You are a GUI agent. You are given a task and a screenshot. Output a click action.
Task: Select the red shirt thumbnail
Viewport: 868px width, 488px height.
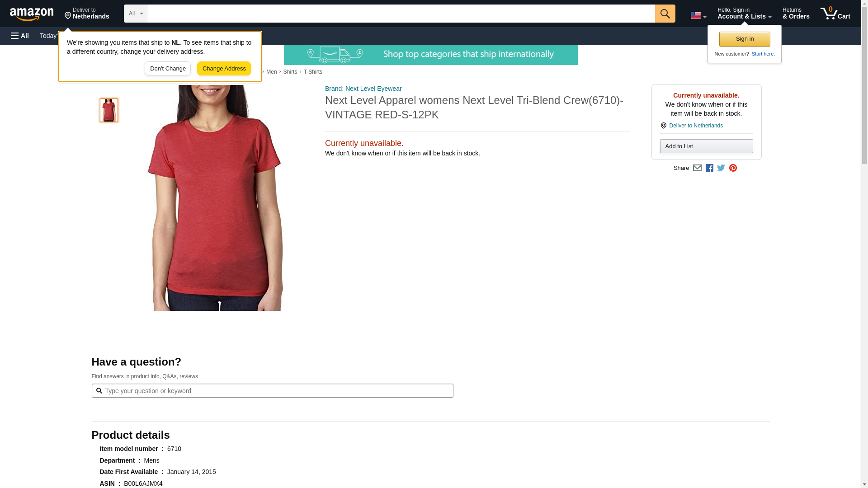coord(109,110)
